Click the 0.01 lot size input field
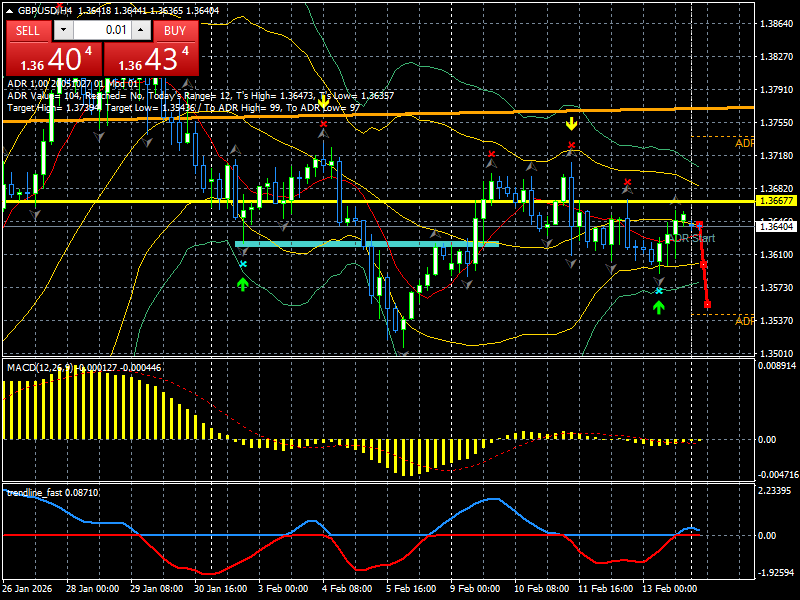Viewport: 800px width, 600px height. pos(102,30)
